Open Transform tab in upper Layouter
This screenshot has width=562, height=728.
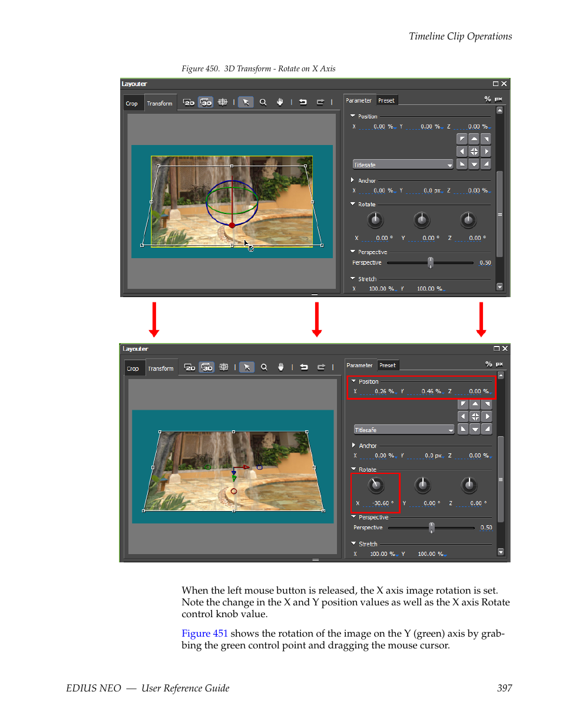pos(160,103)
